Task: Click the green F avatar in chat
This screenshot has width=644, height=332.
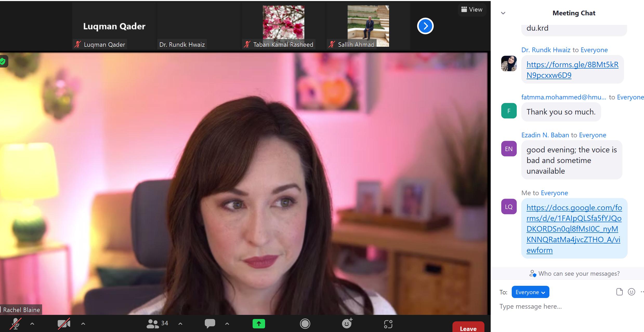Action: [509, 111]
